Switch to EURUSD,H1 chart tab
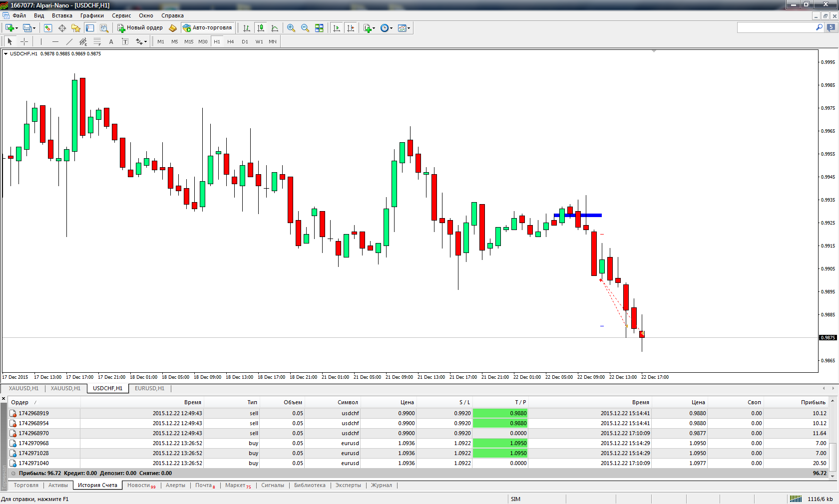 click(149, 388)
